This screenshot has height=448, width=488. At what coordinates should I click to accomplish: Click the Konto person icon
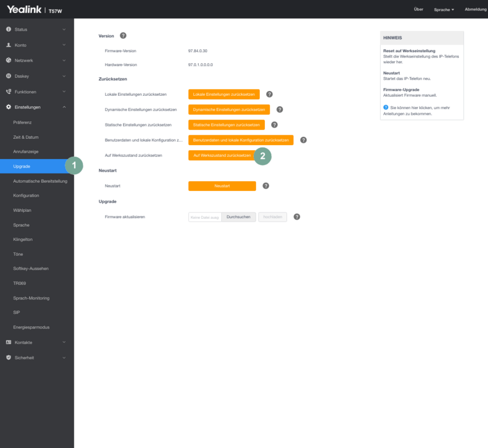click(x=8, y=45)
